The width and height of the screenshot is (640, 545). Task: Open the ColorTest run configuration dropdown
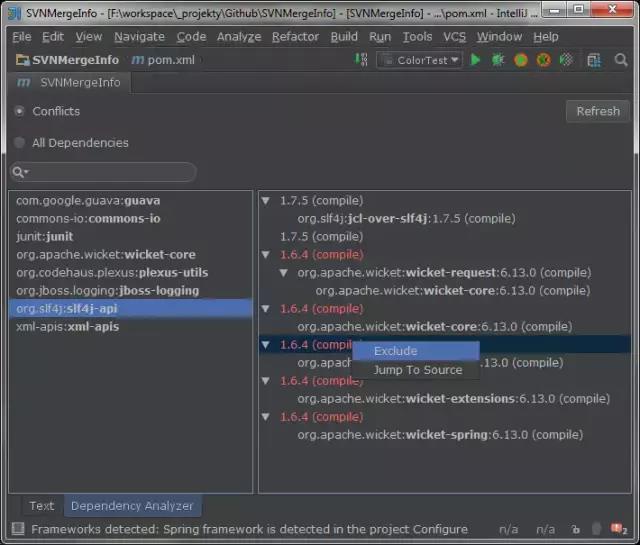[x=420, y=60]
